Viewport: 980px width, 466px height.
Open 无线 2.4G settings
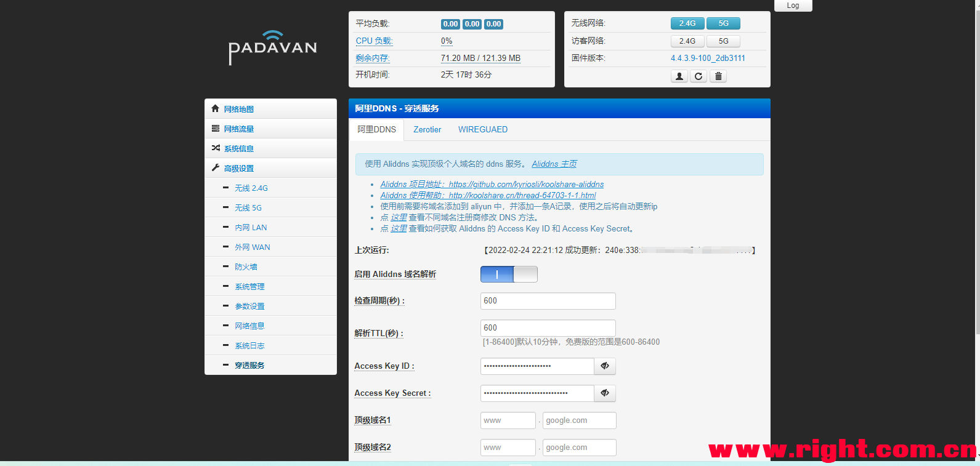270,188
